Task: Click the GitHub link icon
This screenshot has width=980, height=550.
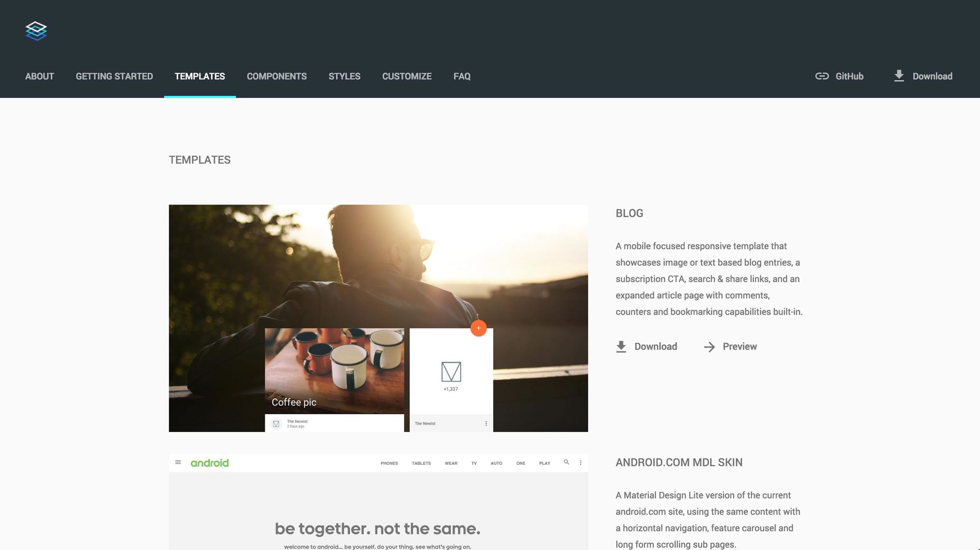Action: point(822,76)
